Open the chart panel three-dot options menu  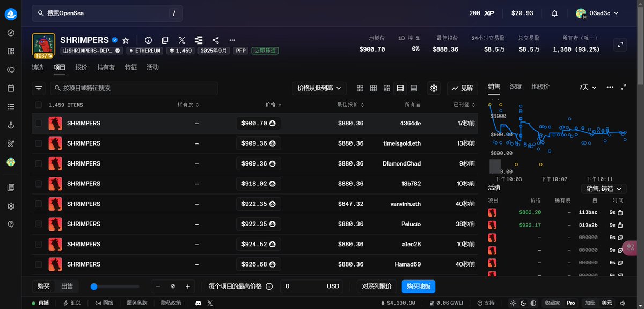tap(610, 87)
